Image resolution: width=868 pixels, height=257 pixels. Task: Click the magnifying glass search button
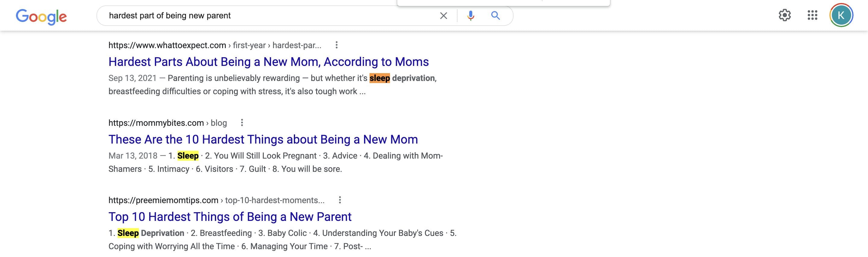(x=495, y=15)
